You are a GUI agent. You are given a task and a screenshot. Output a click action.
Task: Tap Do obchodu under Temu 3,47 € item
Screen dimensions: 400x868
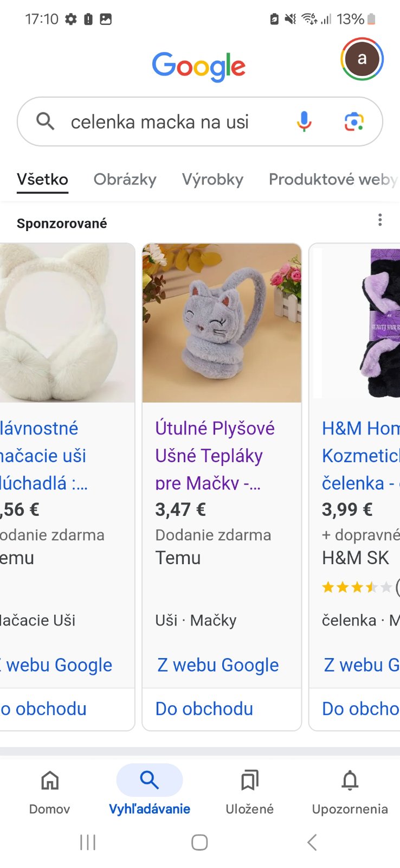pos(204,709)
